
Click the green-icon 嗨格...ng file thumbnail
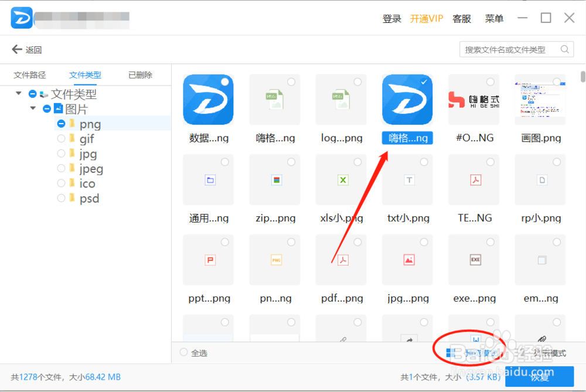pos(275,100)
